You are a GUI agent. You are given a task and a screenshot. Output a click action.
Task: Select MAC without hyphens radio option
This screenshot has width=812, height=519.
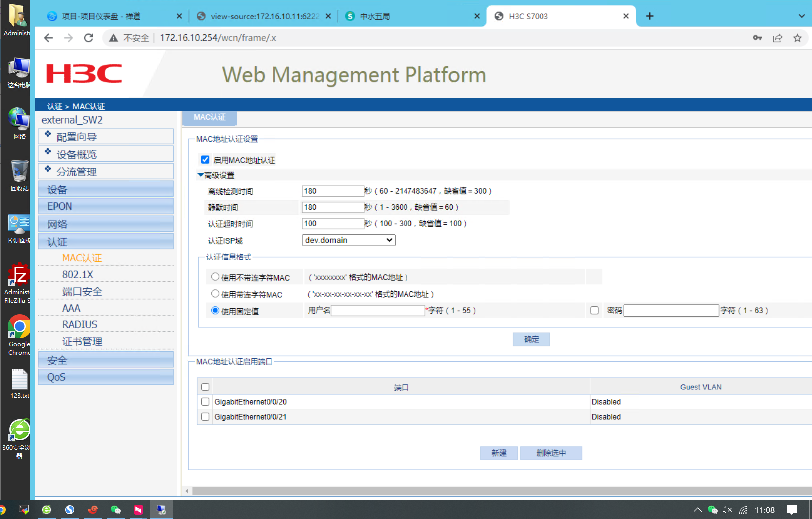[215, 277]
